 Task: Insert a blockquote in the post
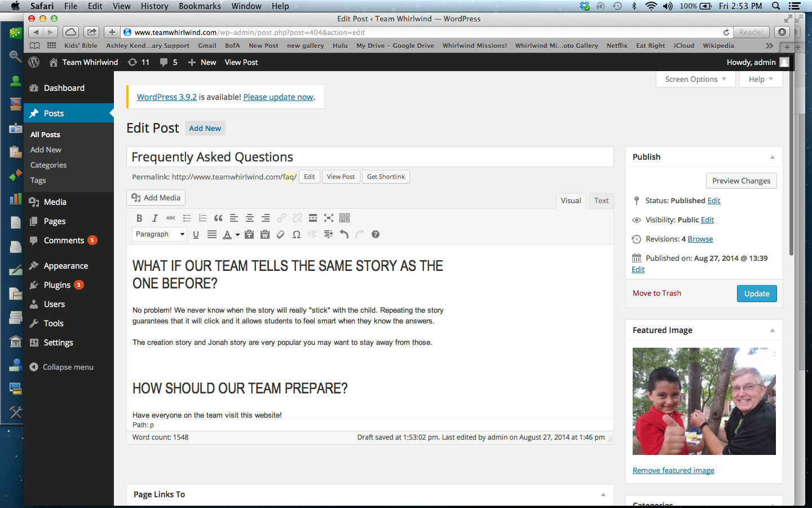point(218,218)
